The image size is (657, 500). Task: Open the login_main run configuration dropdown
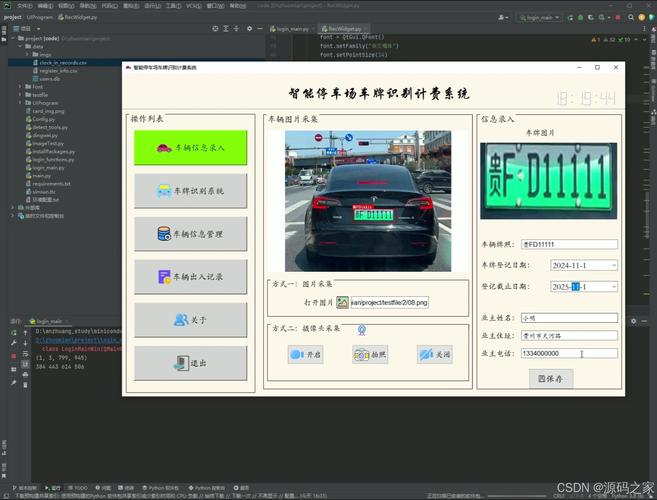[540, 18]
